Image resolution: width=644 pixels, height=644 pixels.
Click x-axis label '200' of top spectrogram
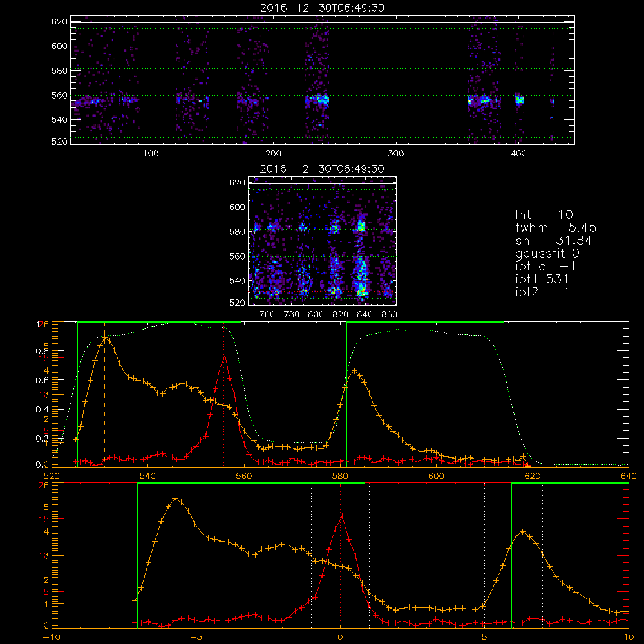[x=273, y=154]
